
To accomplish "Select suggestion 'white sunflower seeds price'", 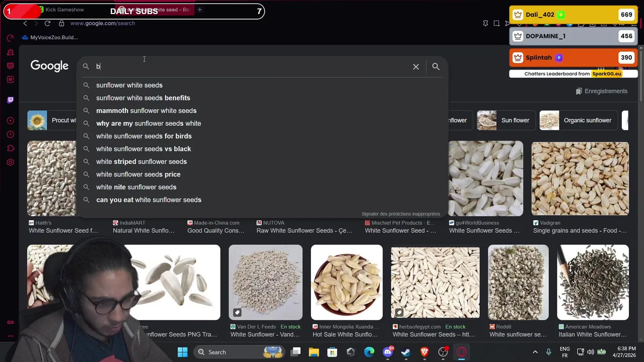I will pyautogui.click(x=262, y=174).
